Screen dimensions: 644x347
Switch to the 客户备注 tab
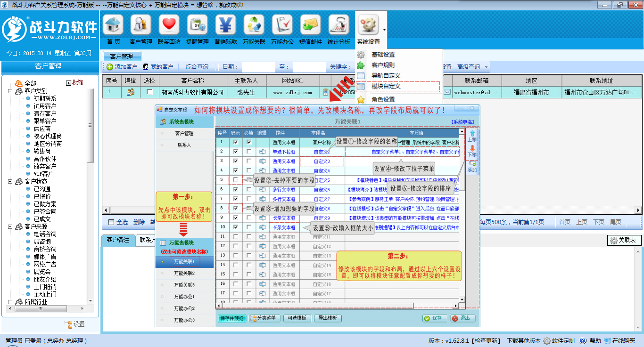pyautogui.click(x=118, y=240)
